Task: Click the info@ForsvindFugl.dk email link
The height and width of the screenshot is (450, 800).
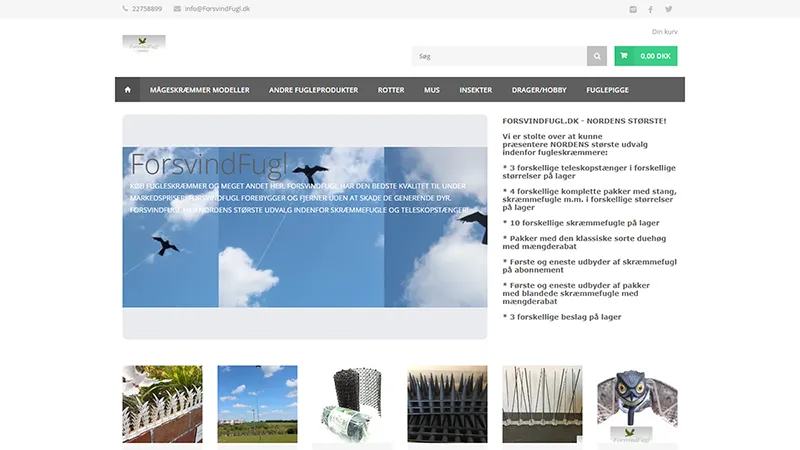Action: tap(217, 9)
